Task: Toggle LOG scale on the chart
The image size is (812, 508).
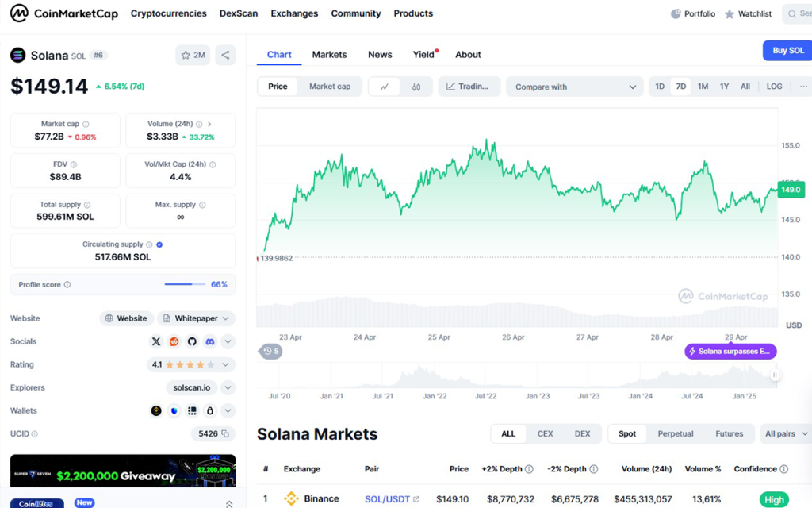Action: point(774,87)
